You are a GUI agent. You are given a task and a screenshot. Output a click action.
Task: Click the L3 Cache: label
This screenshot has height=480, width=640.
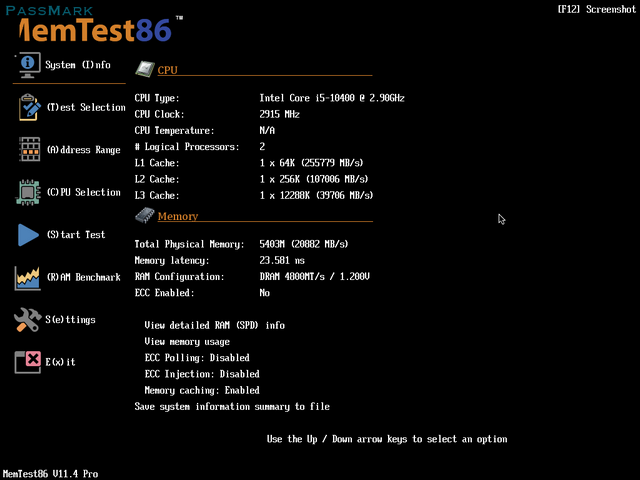[155, 196]
